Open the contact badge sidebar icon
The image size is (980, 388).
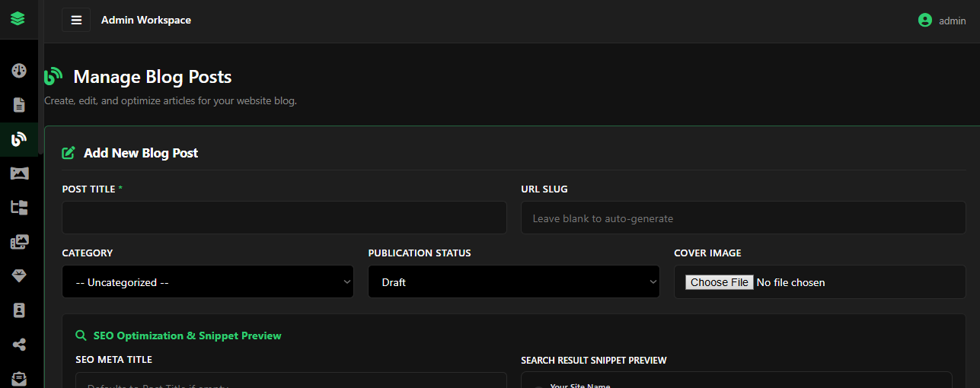pyautogui.click(x=19, y=310)
